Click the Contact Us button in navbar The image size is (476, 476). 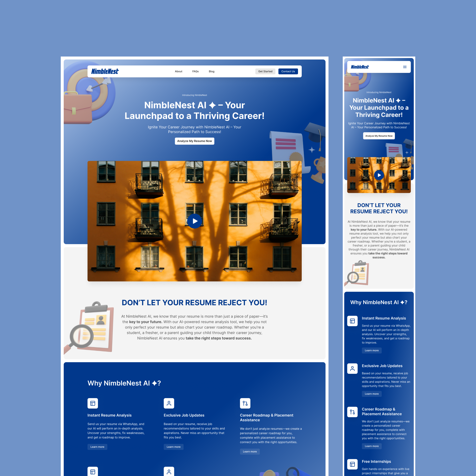288,71
